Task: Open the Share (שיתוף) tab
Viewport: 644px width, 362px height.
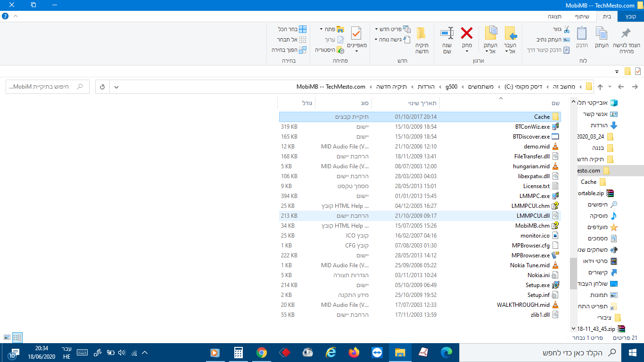Action: click(x=582, y=16)
